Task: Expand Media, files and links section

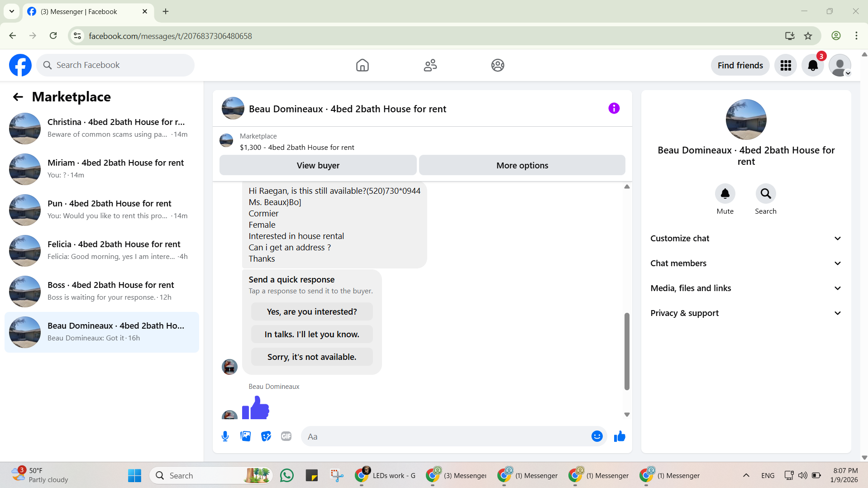Action: (x=746, y=288)
